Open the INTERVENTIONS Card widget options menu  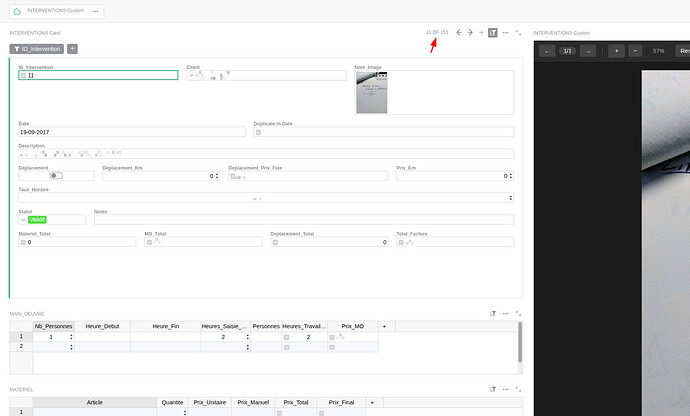click(x=506, y=33)
